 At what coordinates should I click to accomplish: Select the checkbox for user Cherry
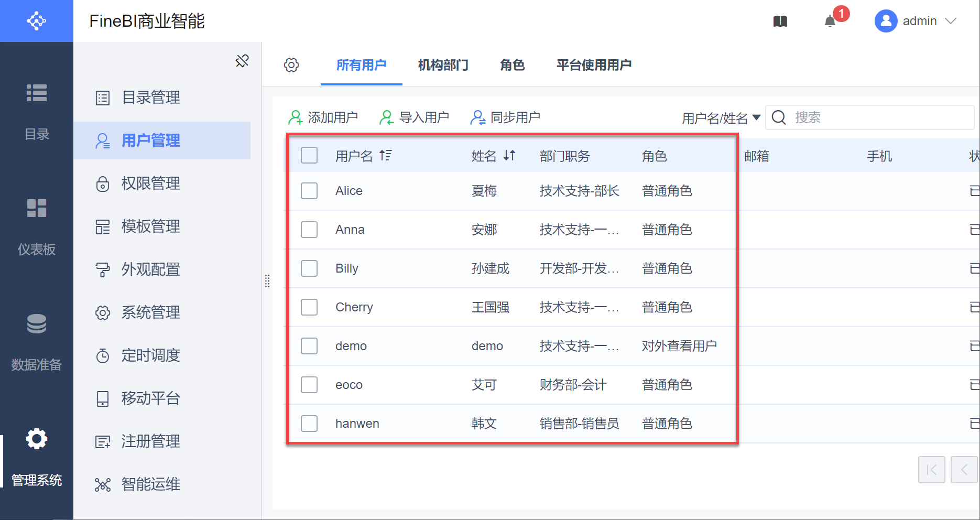point(309,307)
